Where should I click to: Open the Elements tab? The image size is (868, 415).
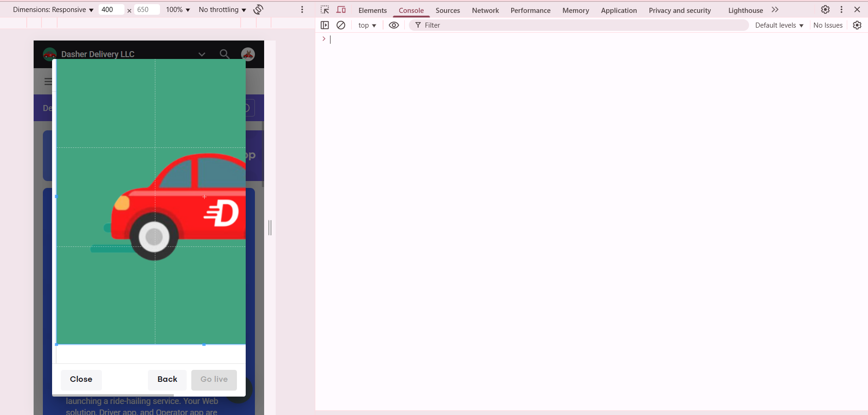372,10
